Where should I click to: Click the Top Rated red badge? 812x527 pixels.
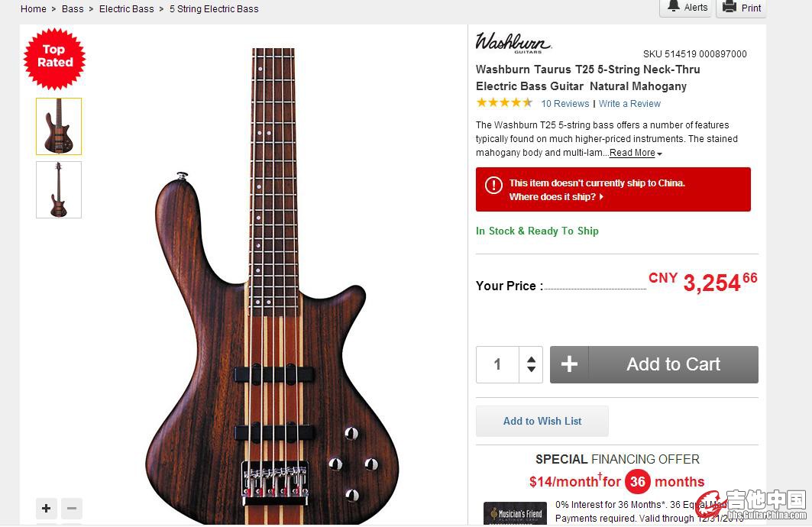pyautogui.click(x=54, y=59)
